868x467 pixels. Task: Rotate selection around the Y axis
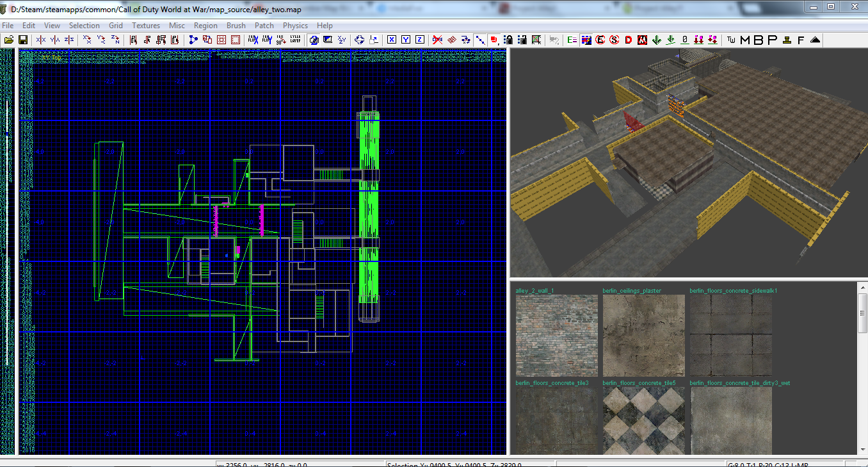(x=101, y=40)
